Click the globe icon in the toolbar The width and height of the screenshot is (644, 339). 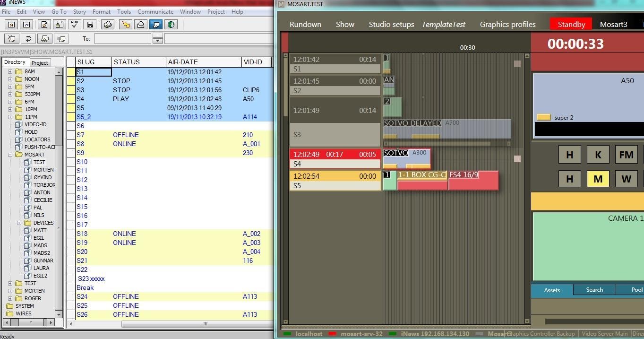(x=171, y=25)
